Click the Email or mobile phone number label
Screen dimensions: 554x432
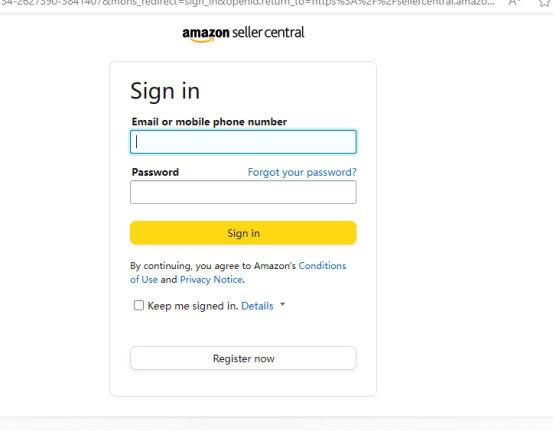[x=210, y=122]
